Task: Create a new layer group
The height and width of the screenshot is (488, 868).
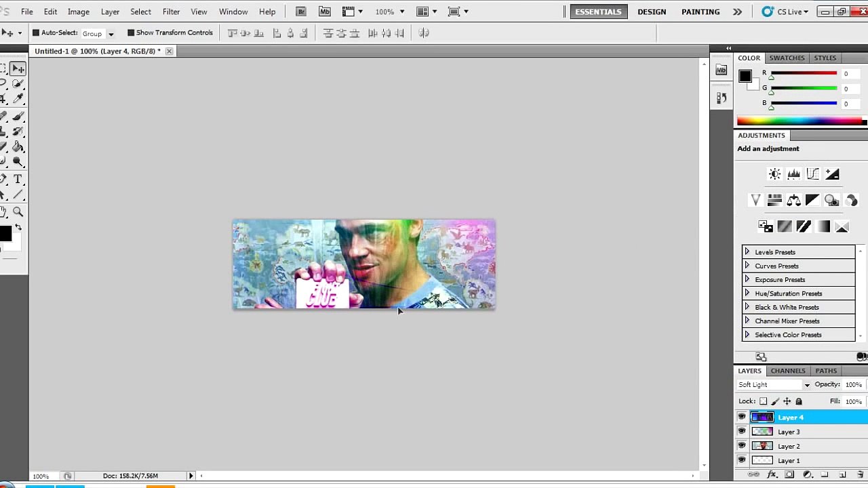Action: click(825, 475)
